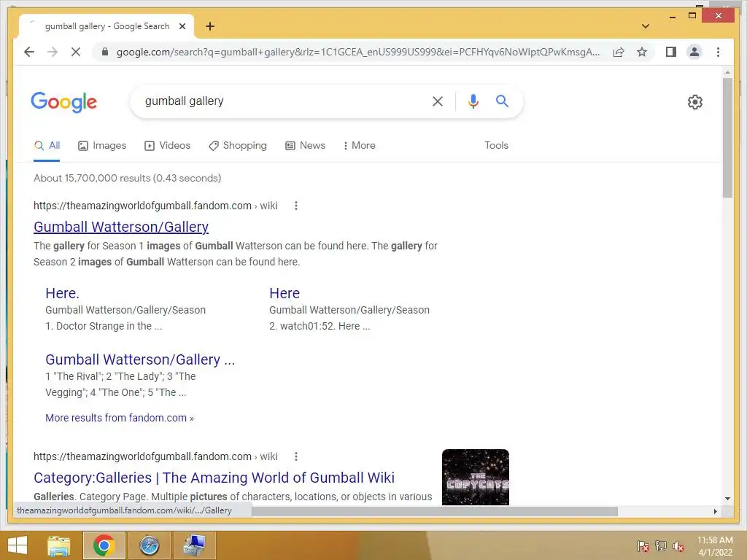Open Chrome's three-dot menu

click(x=718, y=52)
